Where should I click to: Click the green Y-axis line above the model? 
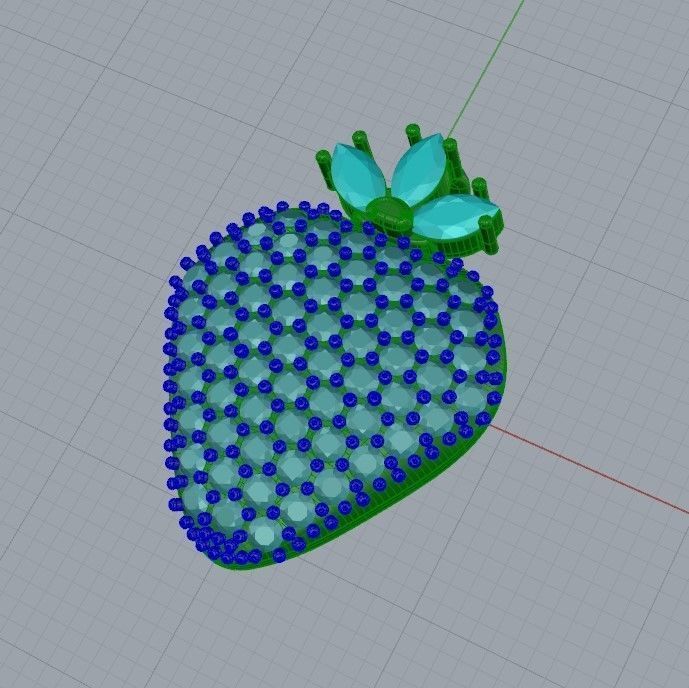(x=486, y=69)
